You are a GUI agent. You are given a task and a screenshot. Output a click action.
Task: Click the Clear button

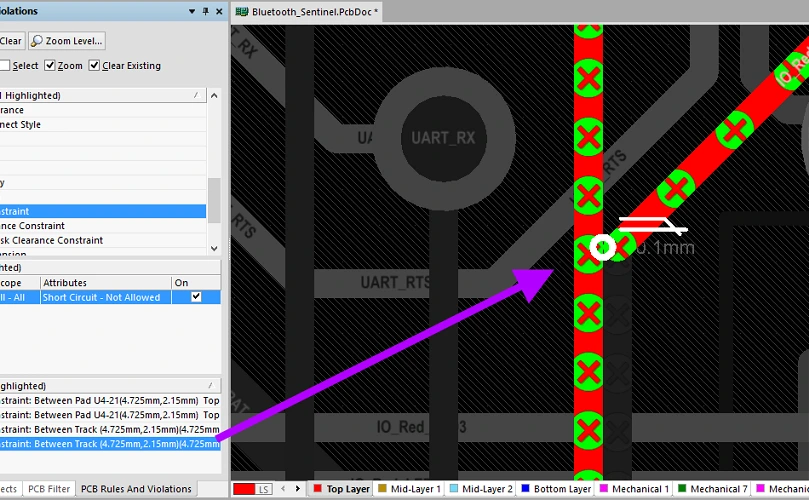point(10,41)
